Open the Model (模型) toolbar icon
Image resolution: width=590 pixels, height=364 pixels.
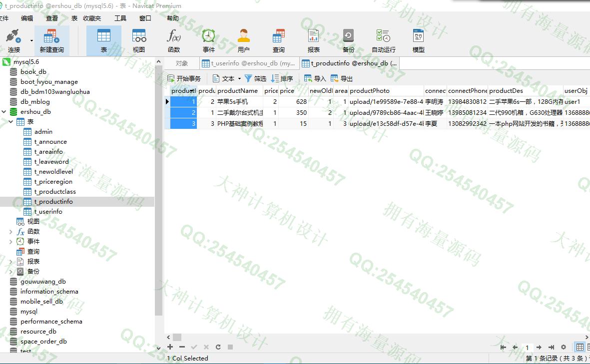click(x=419, y=40)
